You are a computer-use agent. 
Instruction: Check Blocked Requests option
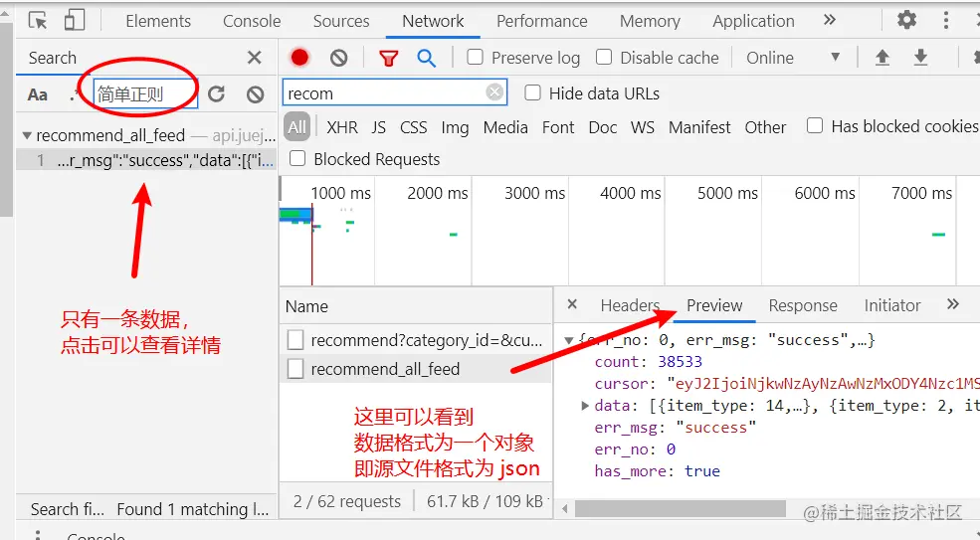click(x=297, y=159)
